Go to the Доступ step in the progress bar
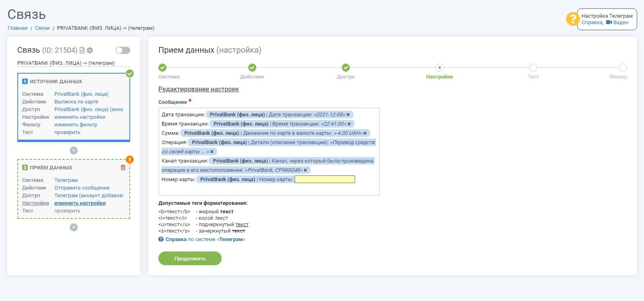644x301 pixels. [x=346, y=68]
